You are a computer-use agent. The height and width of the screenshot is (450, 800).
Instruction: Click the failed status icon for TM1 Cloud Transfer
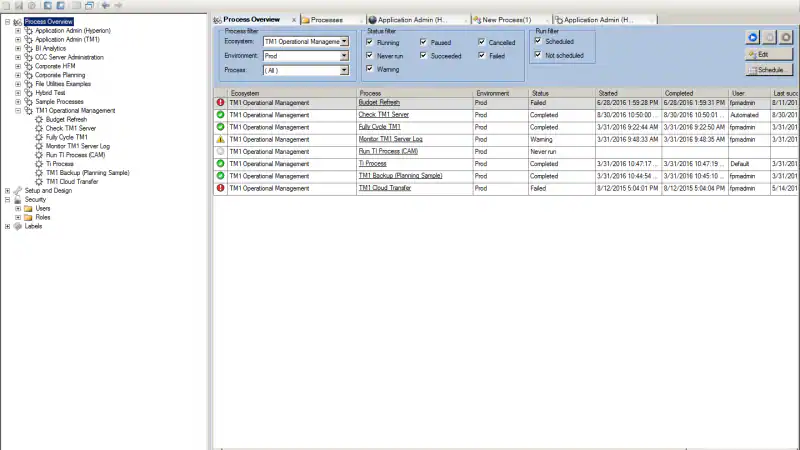click(x=220, y=188)
